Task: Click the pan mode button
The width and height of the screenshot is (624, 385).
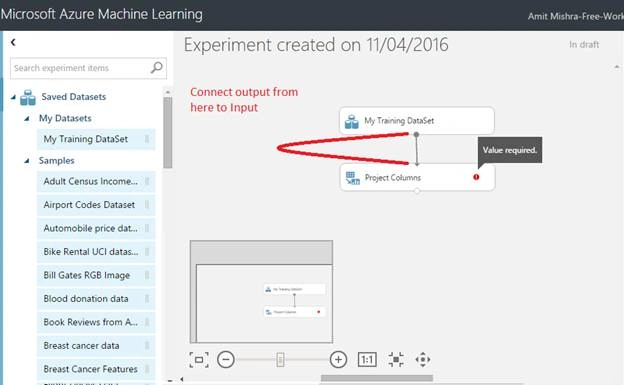Action: coord(423,360)
